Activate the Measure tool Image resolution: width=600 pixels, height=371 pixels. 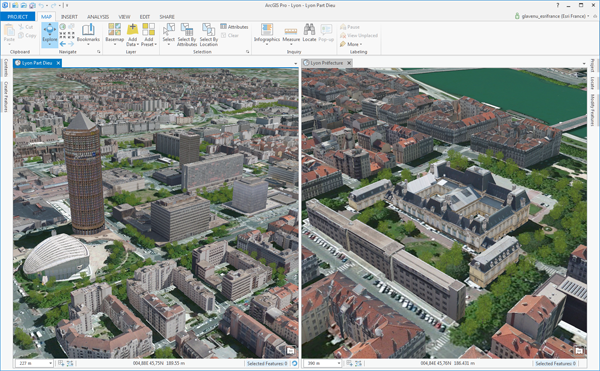291,34
